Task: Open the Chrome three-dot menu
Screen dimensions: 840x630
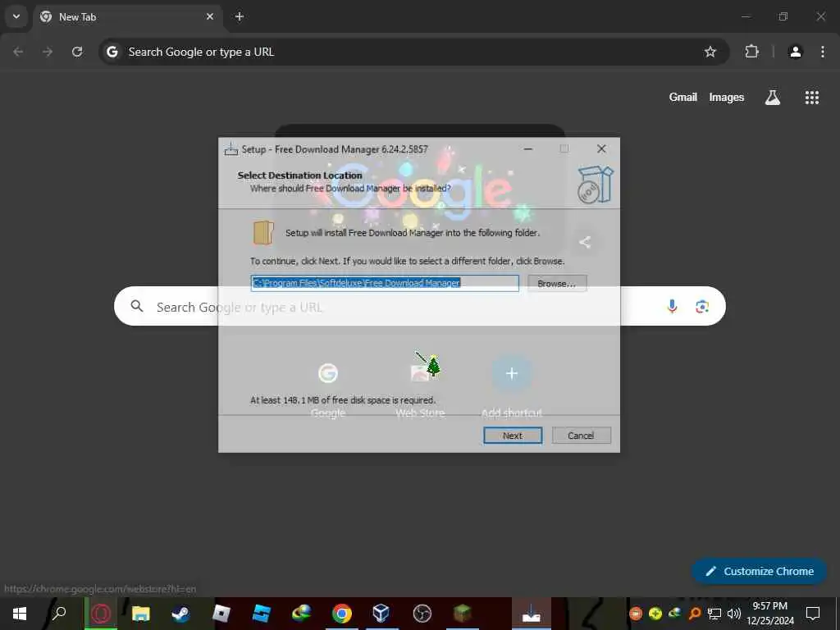Action: (x=823, y=52)
